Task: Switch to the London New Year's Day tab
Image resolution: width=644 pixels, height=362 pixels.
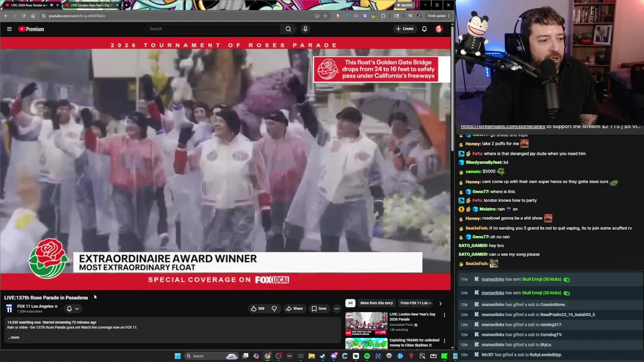Action: (91, 5)
